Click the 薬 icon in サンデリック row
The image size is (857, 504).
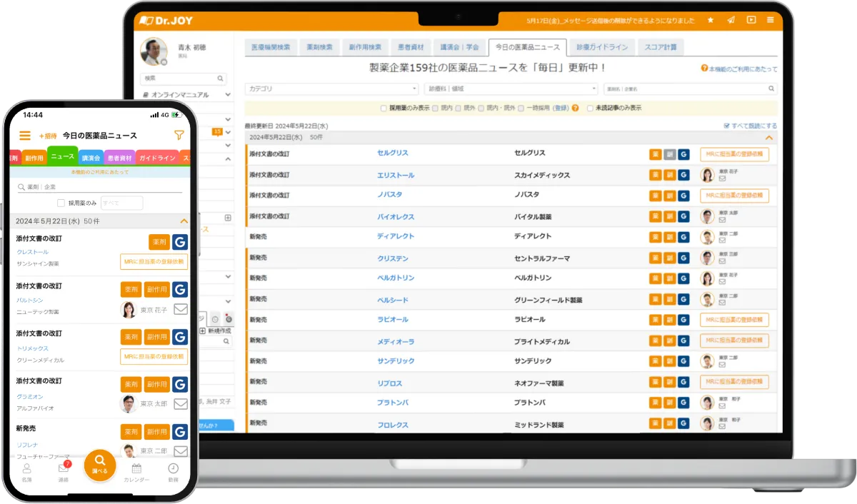(655, 361)
